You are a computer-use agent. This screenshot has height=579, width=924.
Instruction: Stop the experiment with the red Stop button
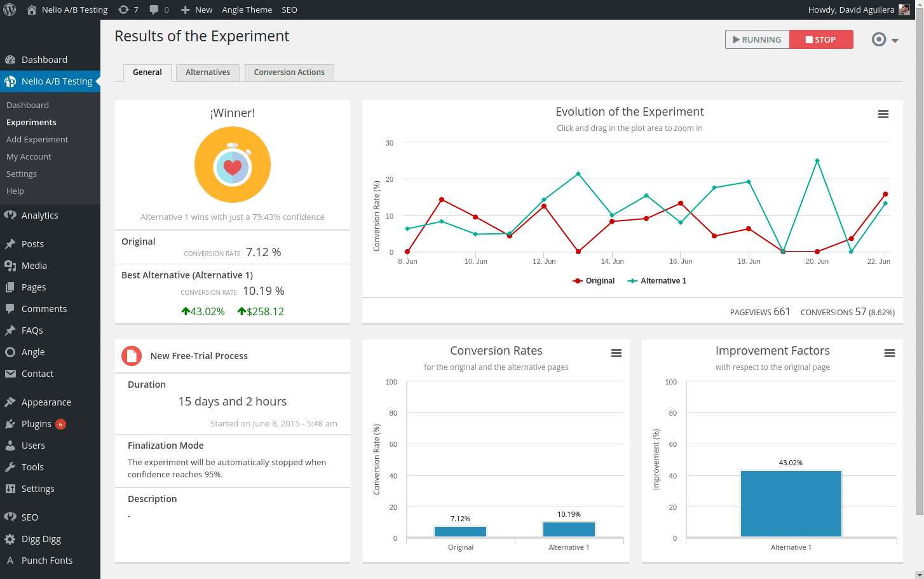821,39
